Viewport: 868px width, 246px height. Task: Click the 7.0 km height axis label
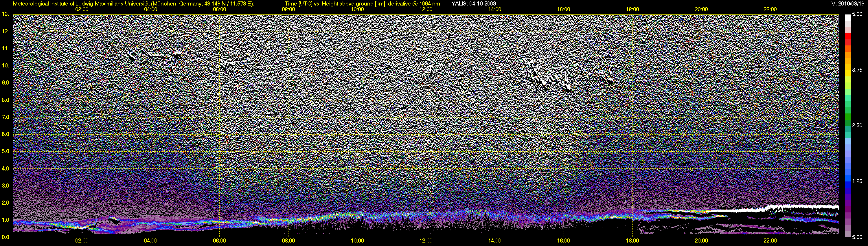[x=5, y=117]
